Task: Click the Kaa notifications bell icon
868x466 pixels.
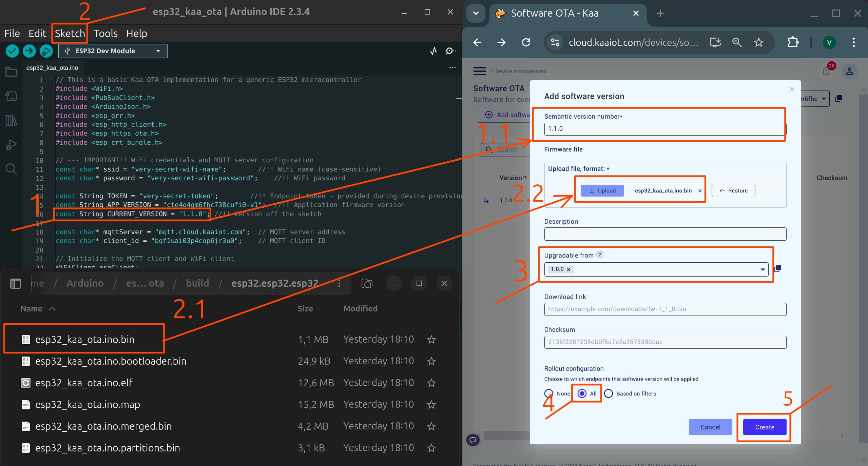Action: click(826, 71)
